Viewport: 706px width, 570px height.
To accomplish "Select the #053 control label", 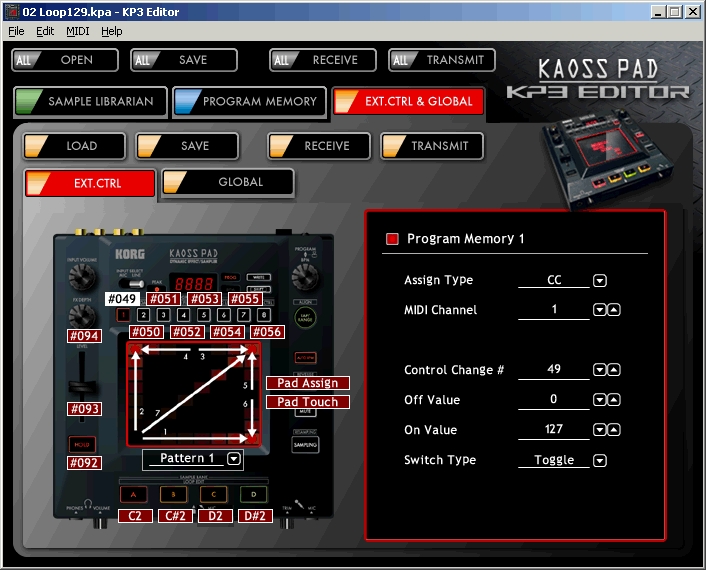I will 205,299.
